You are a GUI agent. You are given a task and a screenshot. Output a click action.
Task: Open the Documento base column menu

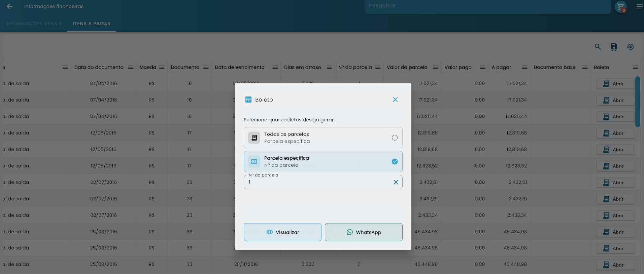585,67
